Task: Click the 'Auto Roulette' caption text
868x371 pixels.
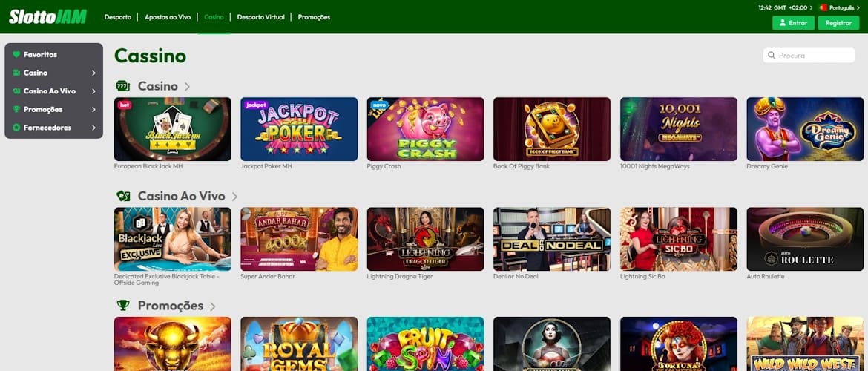Action: click(766, 276)
